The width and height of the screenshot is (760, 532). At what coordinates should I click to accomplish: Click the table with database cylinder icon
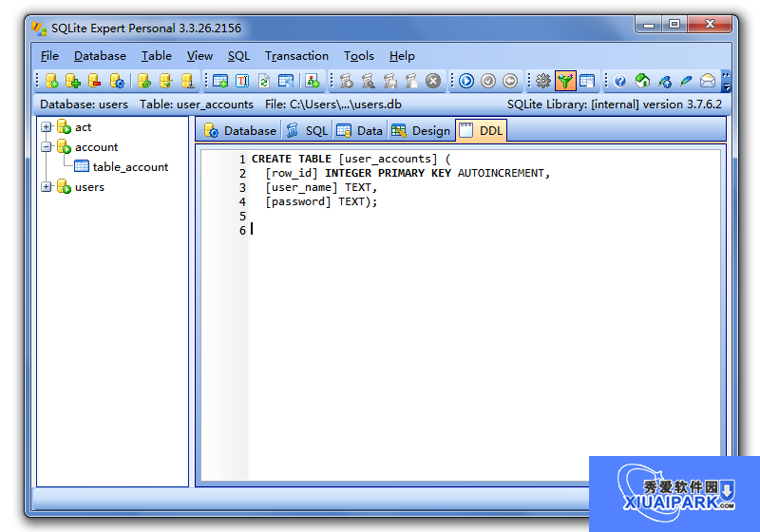pyautogui.click(x=286, y=81)
